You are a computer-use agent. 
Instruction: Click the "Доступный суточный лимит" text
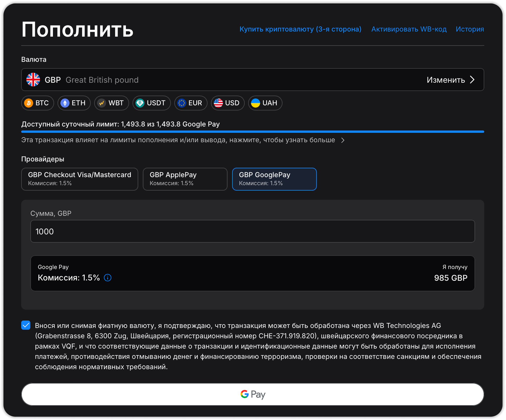click(x=70, y=124)
